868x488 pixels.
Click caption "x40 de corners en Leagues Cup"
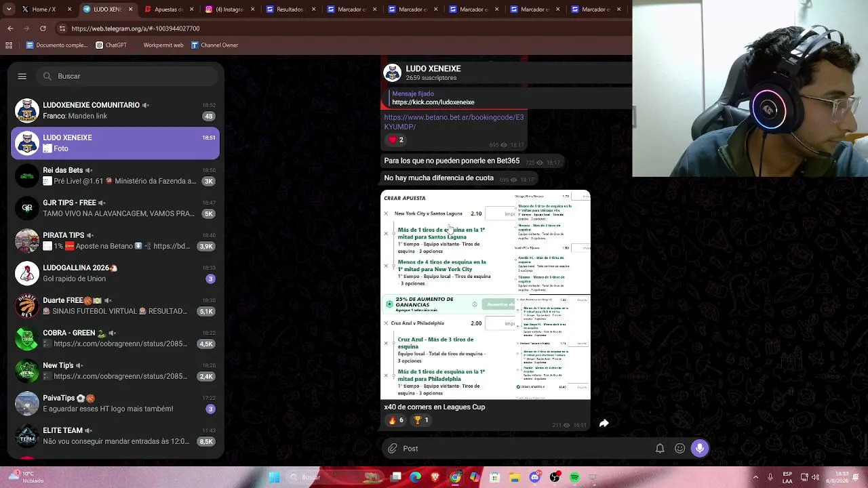(x=435, y=407)
